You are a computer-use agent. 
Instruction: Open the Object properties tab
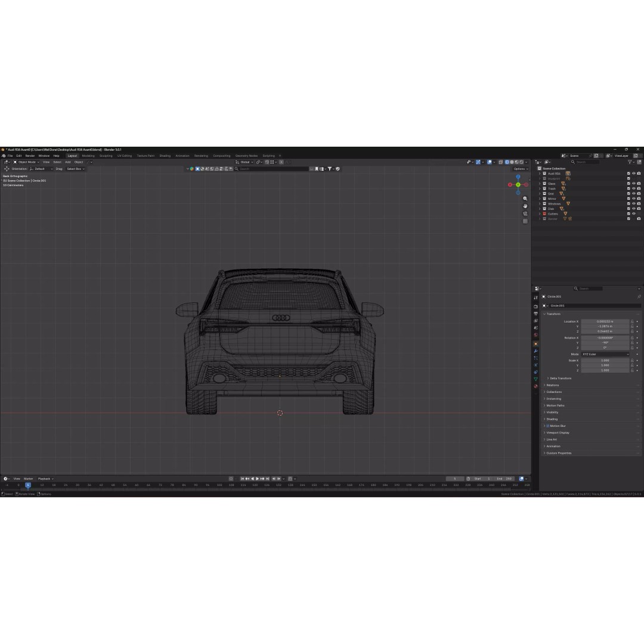tap(535, 344)
